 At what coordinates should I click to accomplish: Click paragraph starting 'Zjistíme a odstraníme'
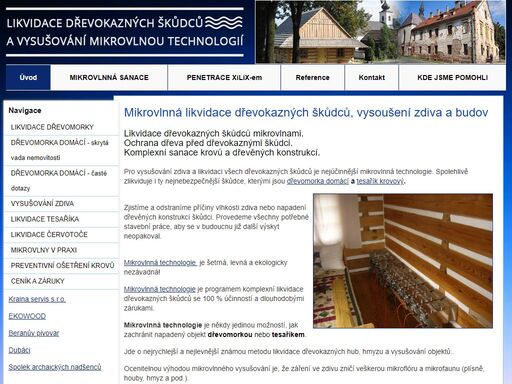pyautogui.click(x=216, y=222)
